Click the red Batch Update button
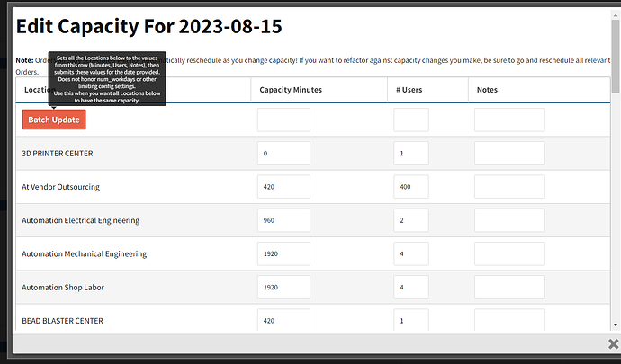Viewport: 621px width, 364px height. pyautogui.click(x=54, y=120)
